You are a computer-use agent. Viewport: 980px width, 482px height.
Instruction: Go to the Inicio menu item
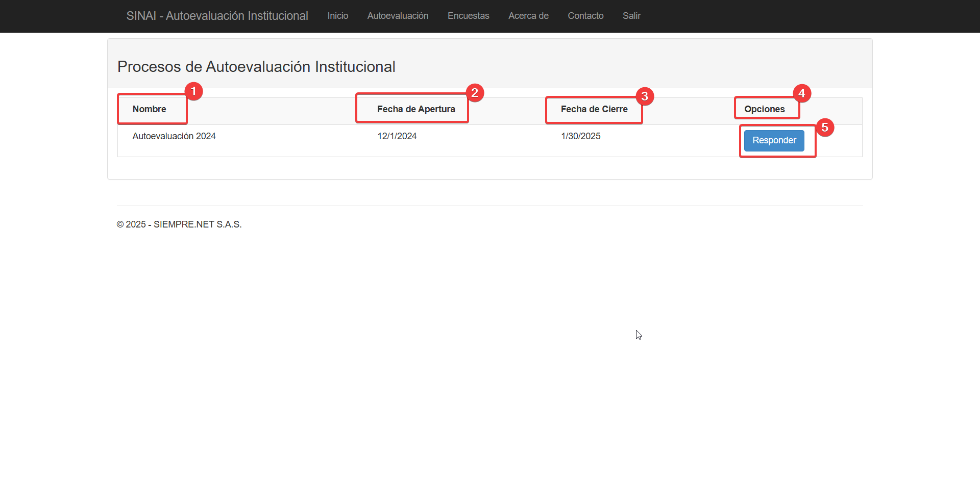(x=338, y=16)
